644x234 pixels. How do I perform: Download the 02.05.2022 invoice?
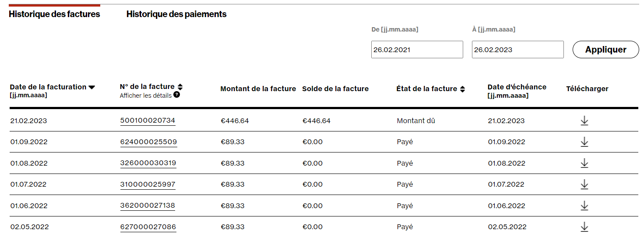tap(584, 227)
